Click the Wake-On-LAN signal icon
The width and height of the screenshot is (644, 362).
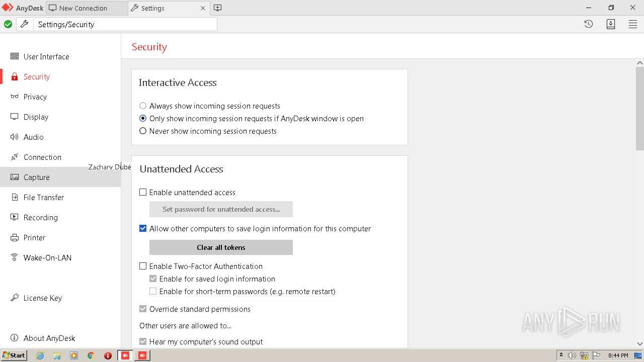click(15, 257)
